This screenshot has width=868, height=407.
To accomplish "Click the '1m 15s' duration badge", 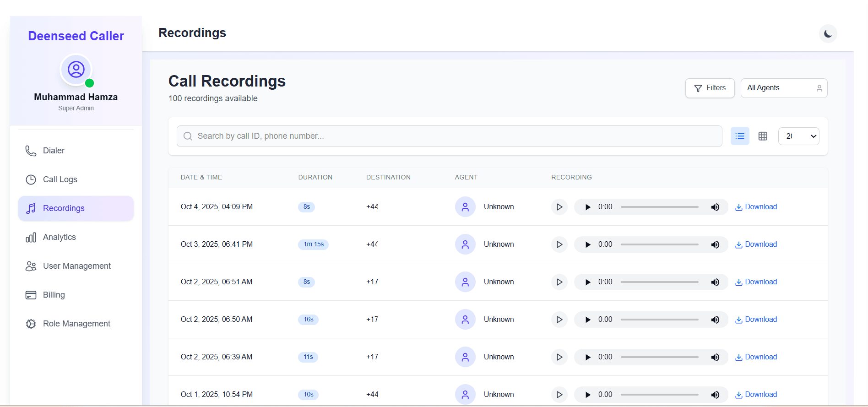I will pyautogui.click(x=314, y=244).
